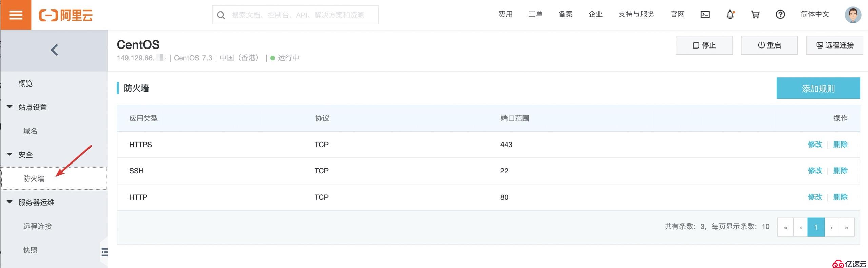Viewport: 868px width, 268px height.
Task: Collapse the 站点设置 section
Action: (33, 107)
